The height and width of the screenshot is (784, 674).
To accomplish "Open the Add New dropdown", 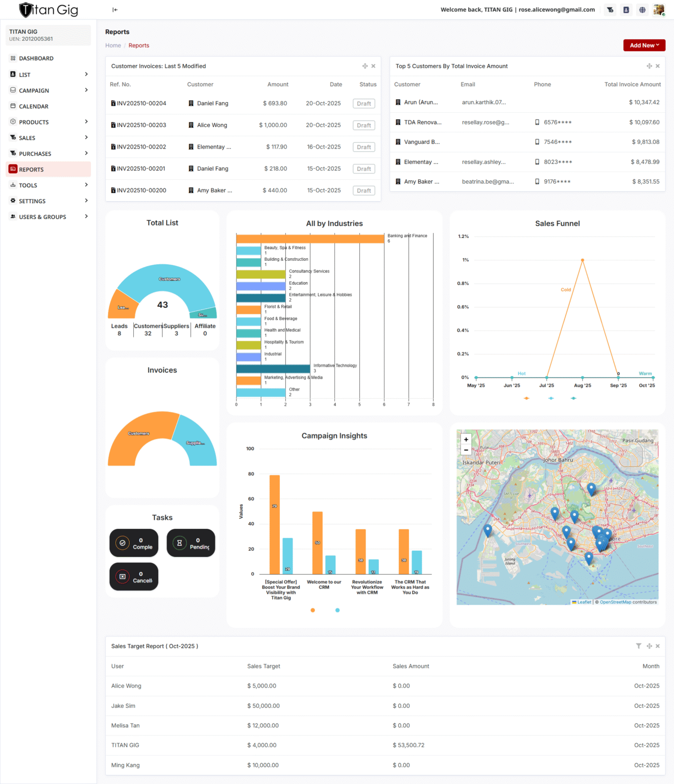I will 644,45.
